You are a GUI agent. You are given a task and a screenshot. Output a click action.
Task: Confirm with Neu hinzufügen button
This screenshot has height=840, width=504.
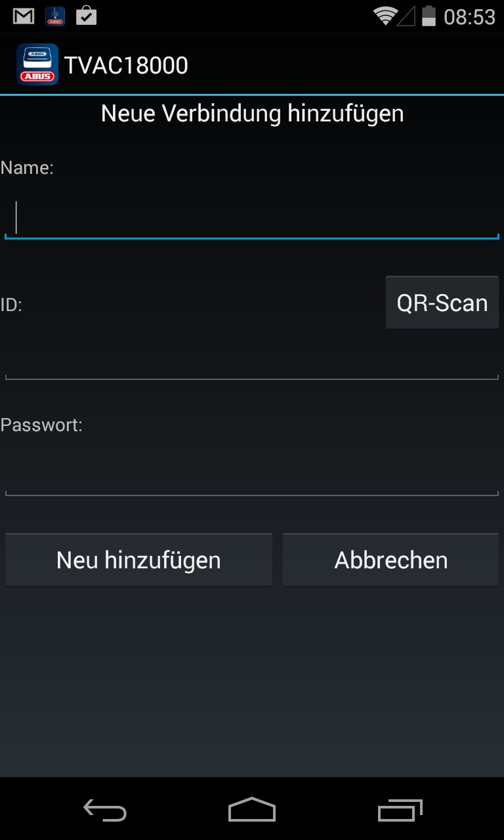[x=138, y=560]
